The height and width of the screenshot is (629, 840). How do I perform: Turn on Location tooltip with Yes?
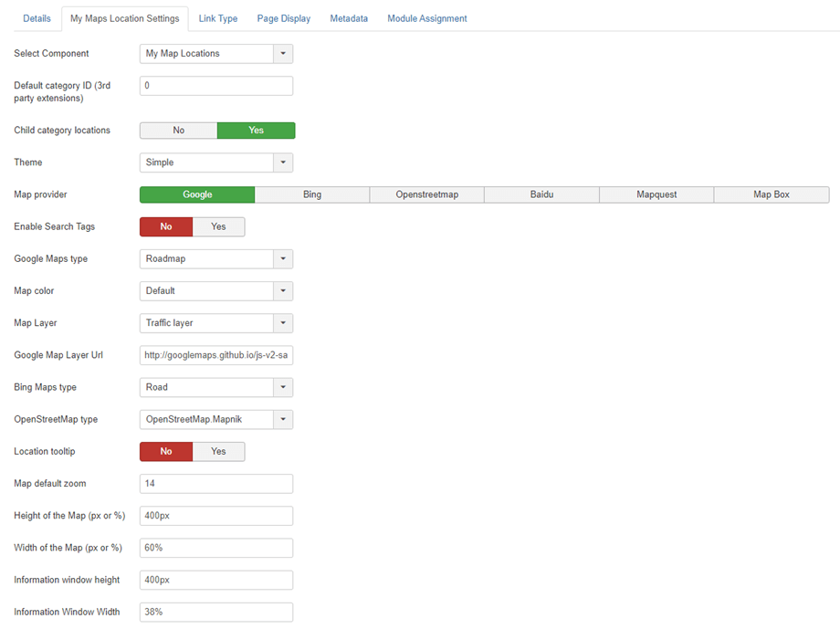(218, 451)
